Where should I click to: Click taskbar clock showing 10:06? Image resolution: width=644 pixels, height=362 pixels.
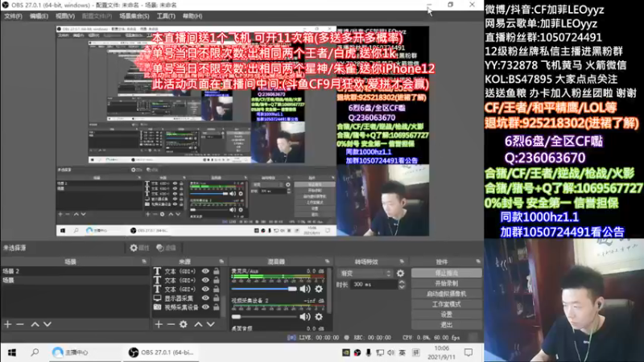click(441, 352)
